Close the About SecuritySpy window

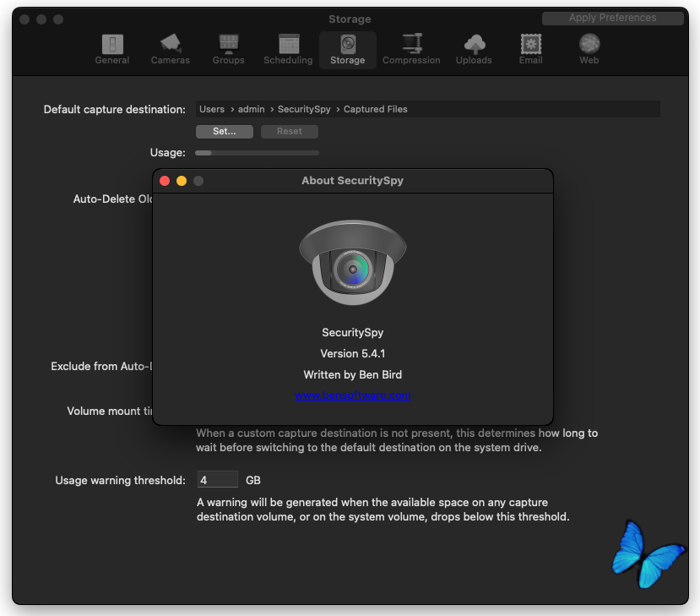pyautogui.click(x=165, y=181)
